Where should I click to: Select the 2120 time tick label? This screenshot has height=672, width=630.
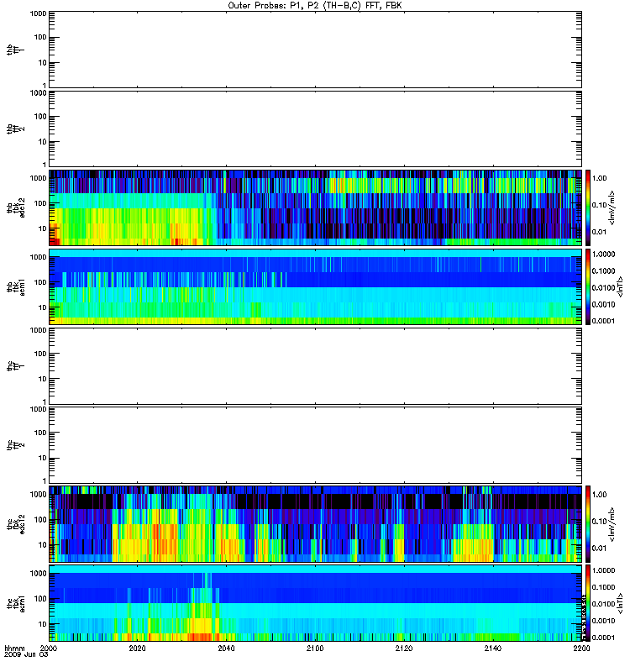404,648
